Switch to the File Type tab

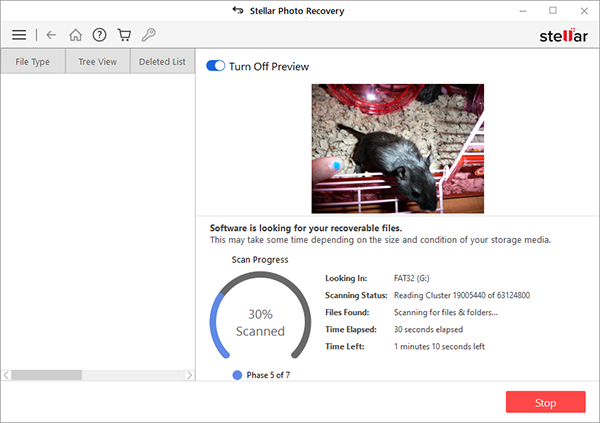point(33,61)
